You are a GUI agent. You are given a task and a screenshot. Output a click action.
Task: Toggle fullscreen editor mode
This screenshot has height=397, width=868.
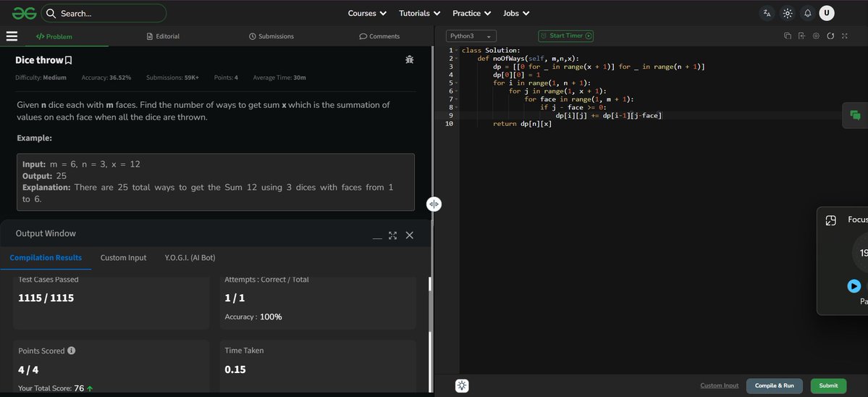tap(845, 36)
